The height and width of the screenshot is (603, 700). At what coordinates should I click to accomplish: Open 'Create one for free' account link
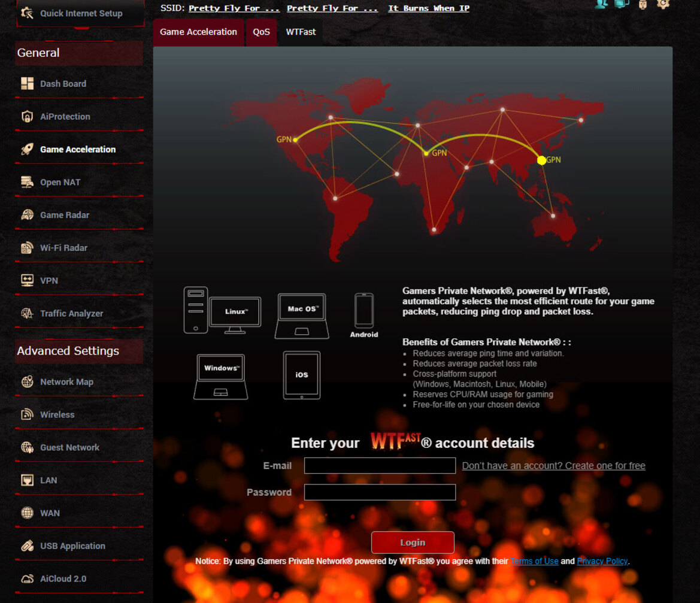tap(553, 465)
